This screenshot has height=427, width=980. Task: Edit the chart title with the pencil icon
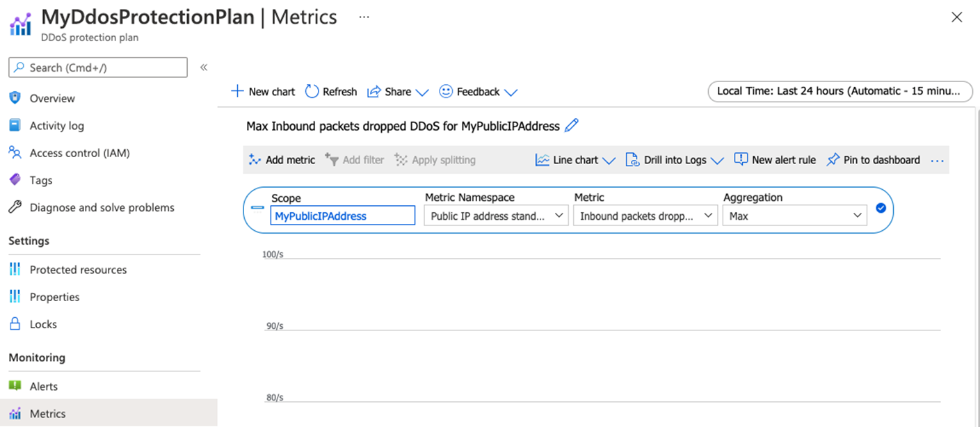pyautogui.click(x=572, y=126)
